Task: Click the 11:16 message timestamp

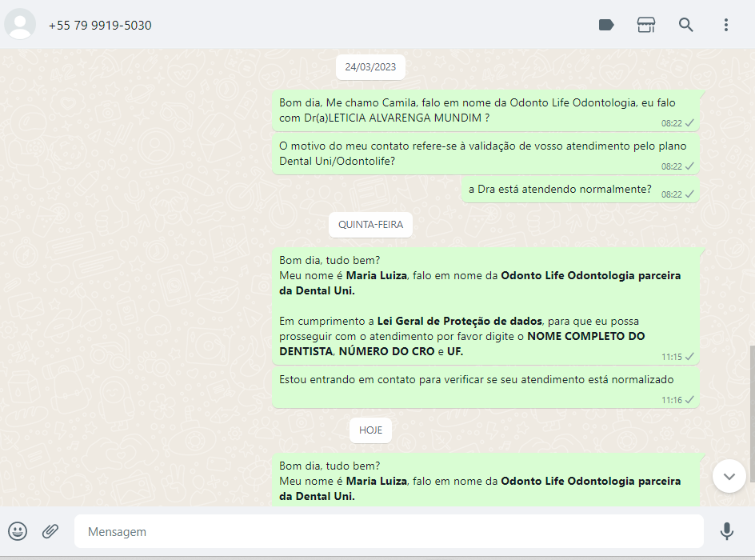Action: coord(671,400)
